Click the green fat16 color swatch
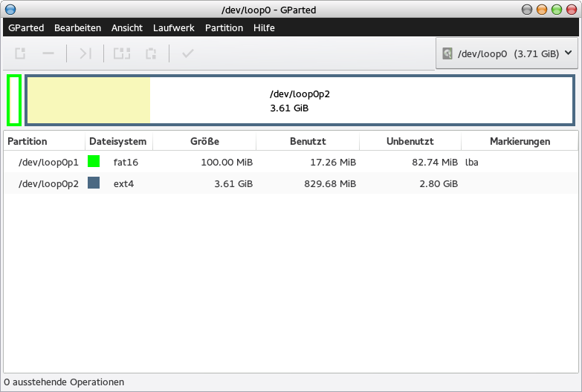Screen dimensions: 582x392 (x=94, y=161)
